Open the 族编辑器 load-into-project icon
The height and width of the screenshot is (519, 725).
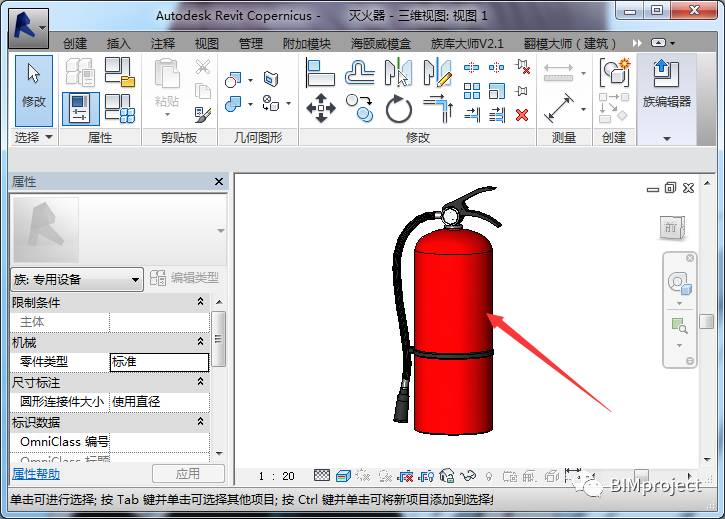(x=665, y=75)
